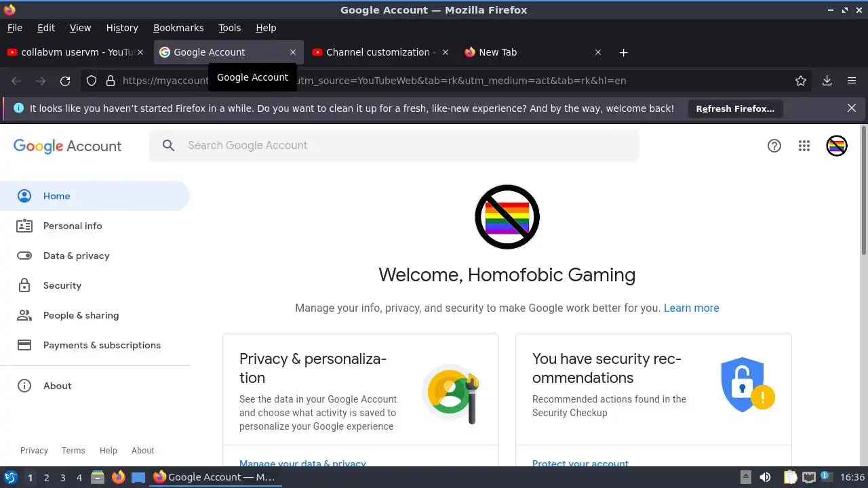
Task: Open the clipboard tray icon
Action: pyautogui.click(x=790, y=477)
